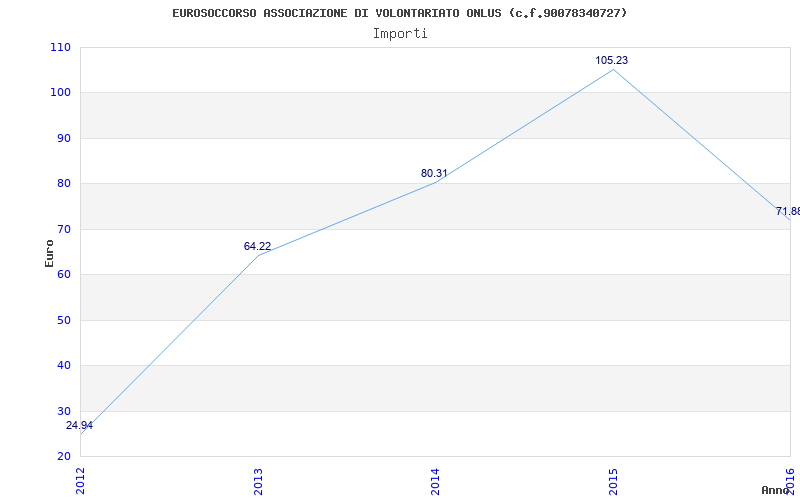Click the 100 y-axis tick label

[x=60, y=93]
